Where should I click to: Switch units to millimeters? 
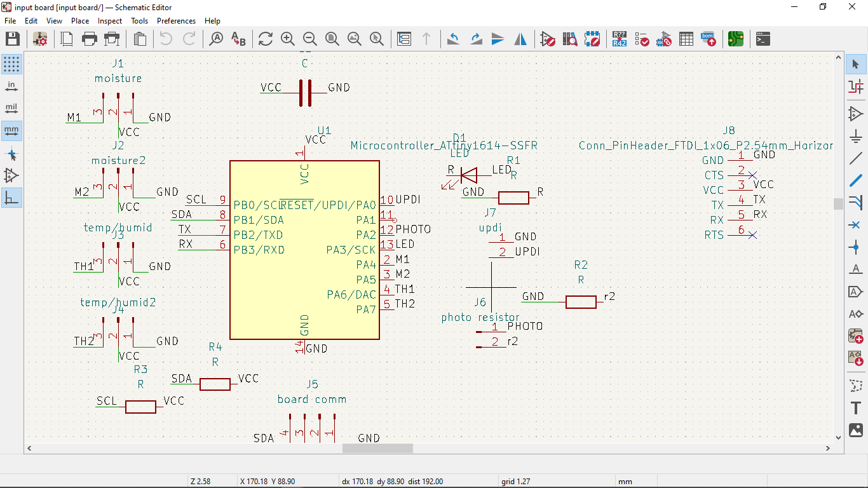11,131
